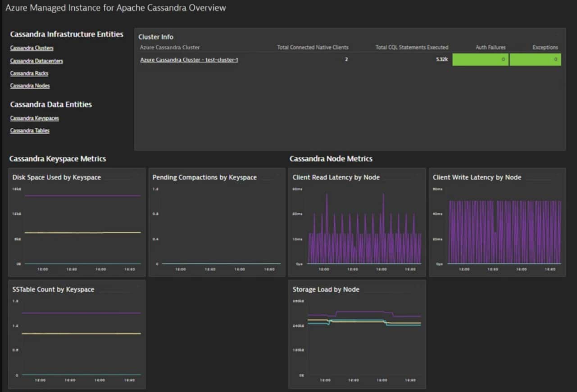Open the Cassandra Racks link
The image size is (577, 392).
pos(29,73)
